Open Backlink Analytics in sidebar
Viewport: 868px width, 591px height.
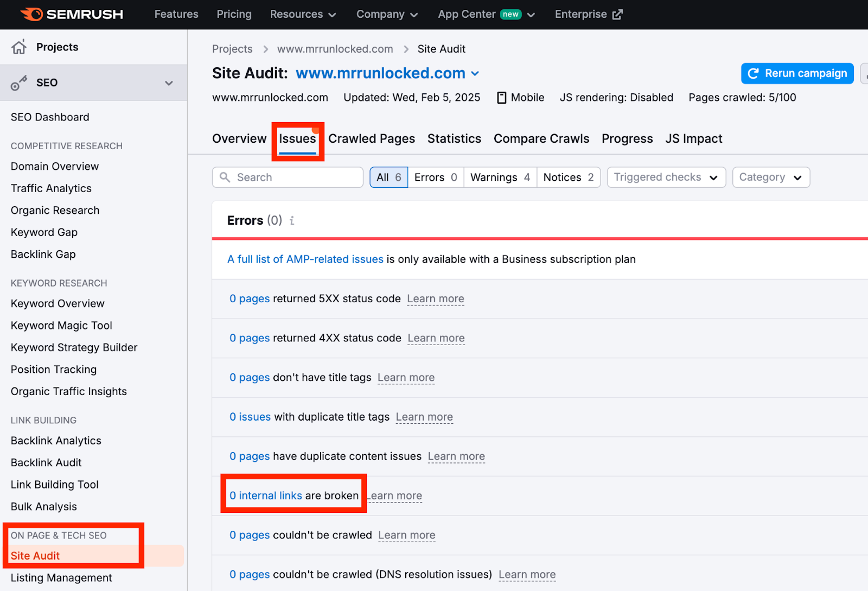(x=56, y=441)
